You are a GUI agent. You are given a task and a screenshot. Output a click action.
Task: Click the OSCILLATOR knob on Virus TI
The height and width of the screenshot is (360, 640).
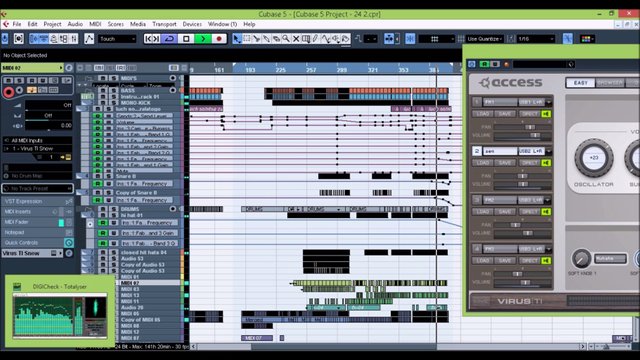coord(594,158)
